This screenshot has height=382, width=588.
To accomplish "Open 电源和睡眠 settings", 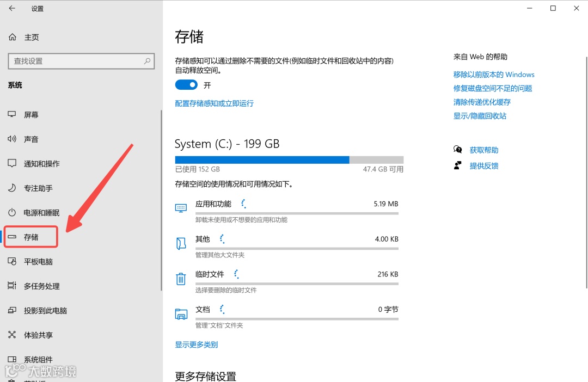I will pyautogui.click(x=41, y=213).
